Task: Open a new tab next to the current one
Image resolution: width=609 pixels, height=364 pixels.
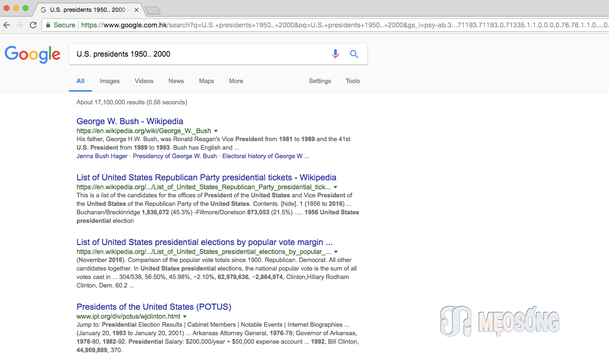Action: 153,10
